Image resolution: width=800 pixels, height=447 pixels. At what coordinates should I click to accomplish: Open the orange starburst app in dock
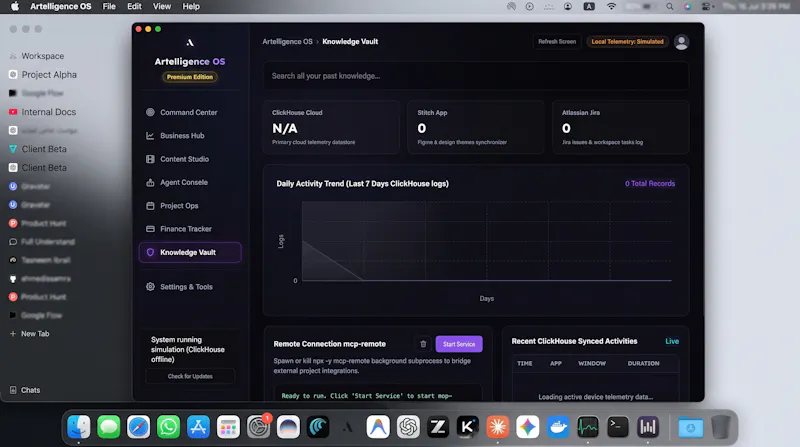pyautogui.click(x=498, y=427)
